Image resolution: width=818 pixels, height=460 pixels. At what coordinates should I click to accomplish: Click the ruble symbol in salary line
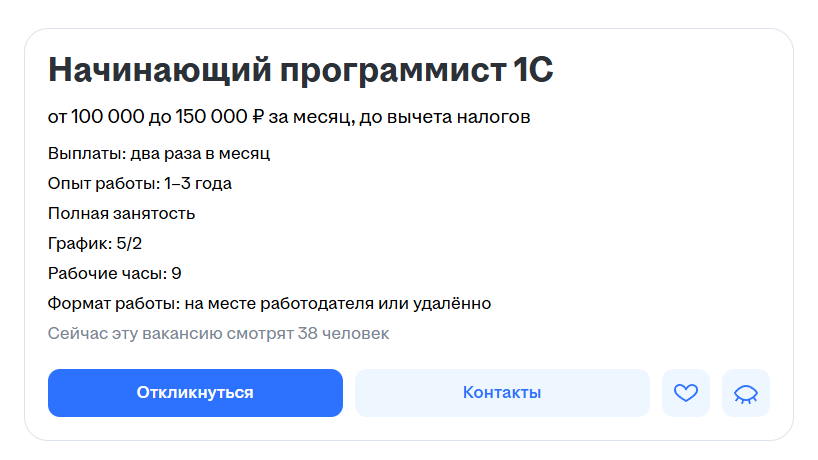click(258, 117)
